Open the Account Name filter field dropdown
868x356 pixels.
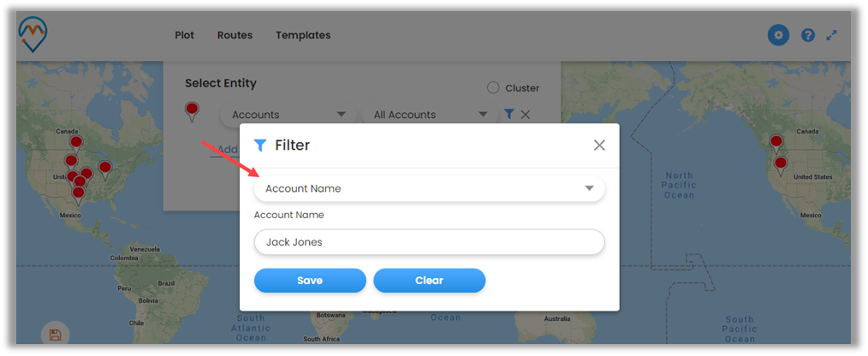coord(429,188)
